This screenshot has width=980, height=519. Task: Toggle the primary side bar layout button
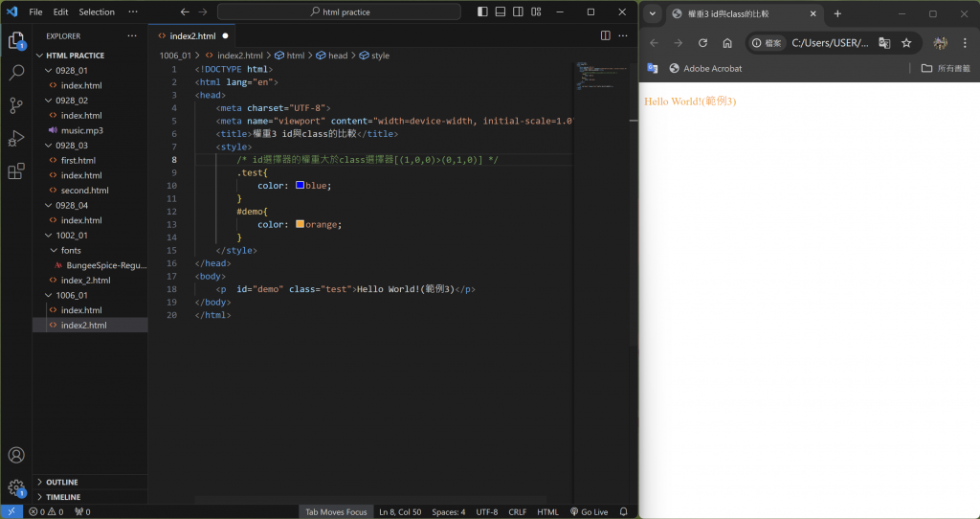click(x=482, y=11)
